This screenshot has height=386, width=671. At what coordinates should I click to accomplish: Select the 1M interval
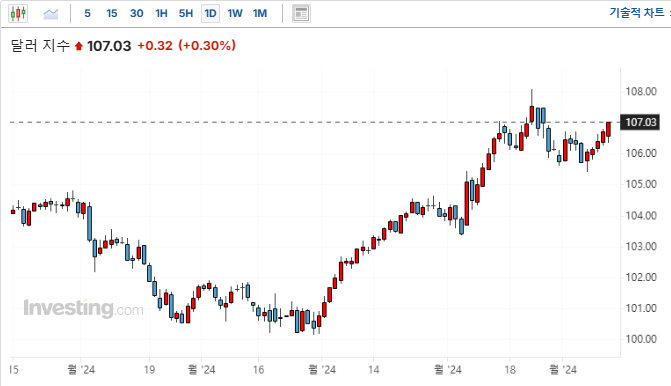coord(260,14)
